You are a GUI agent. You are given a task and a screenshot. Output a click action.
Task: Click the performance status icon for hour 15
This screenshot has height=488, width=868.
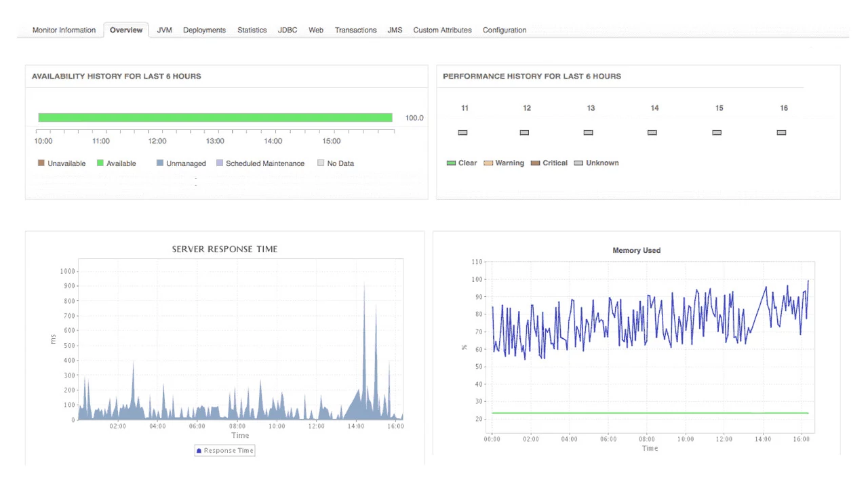coord(717,133)
